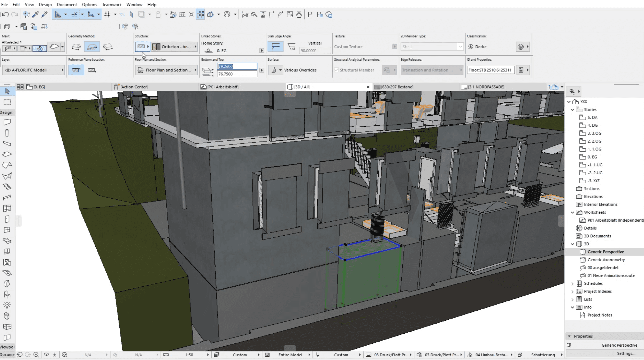This screenshot has height=360, width=644.
Task: Activate the Wall tool
Action: click(x=7, y=122)
